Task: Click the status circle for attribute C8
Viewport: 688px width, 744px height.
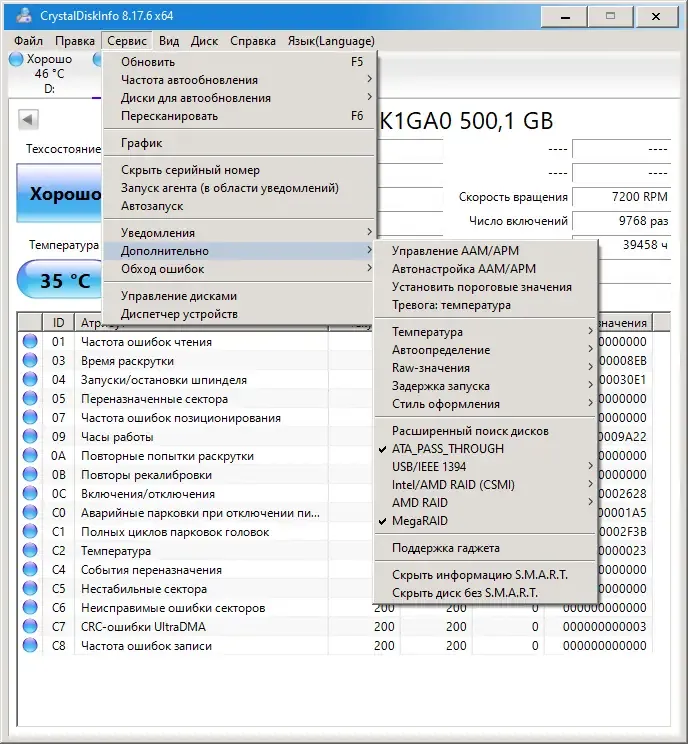Action: 30,645
